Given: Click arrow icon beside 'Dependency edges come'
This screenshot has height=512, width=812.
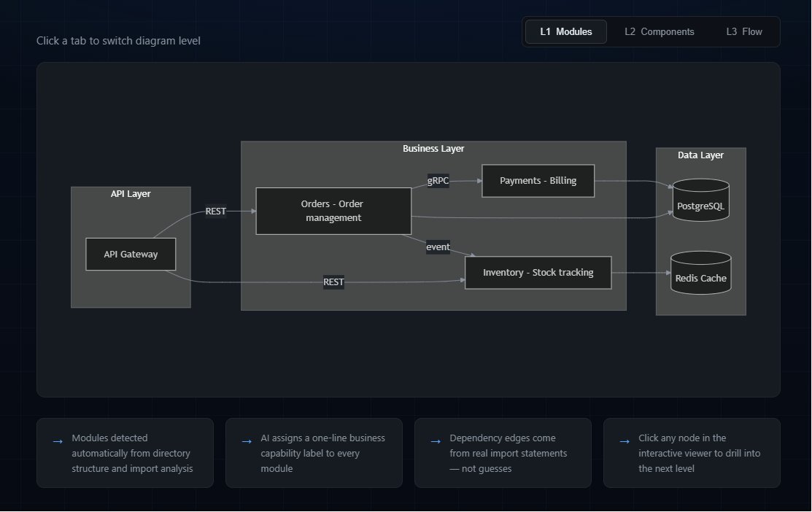Looking at the screenshot, I should (436, 441).
